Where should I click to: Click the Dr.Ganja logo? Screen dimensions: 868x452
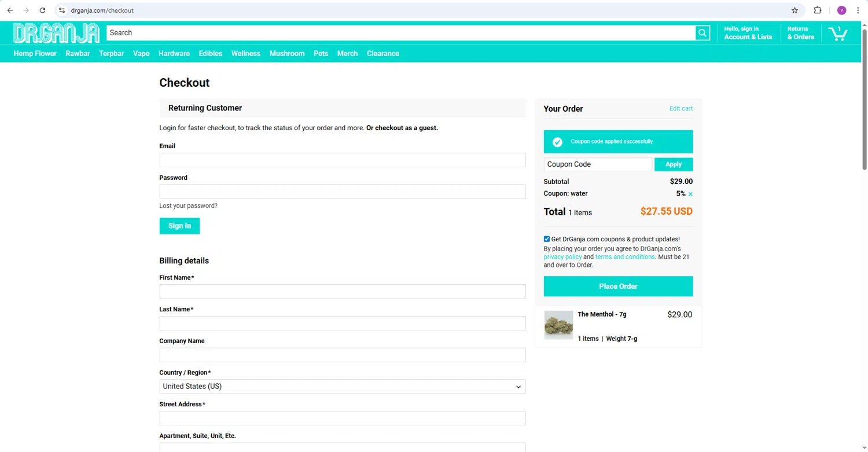click(56, 34)
